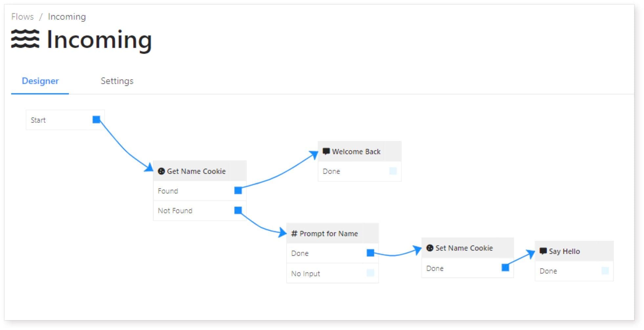Select the Start node label

tap(38, 120)
